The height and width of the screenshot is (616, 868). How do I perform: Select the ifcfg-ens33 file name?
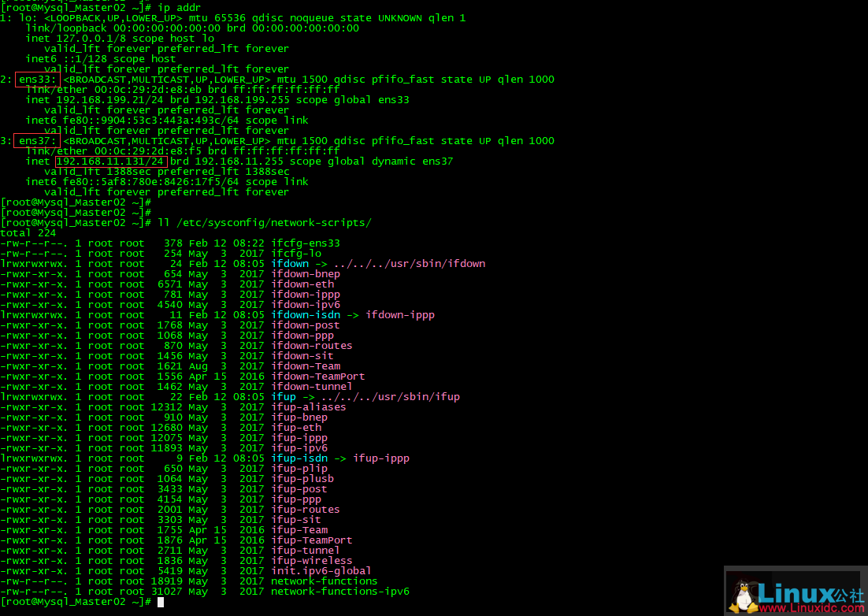305,243
